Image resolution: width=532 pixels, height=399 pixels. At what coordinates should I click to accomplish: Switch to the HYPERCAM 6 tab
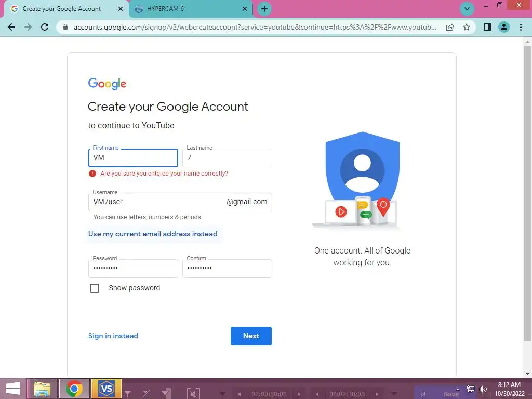(x=191, y=9)
